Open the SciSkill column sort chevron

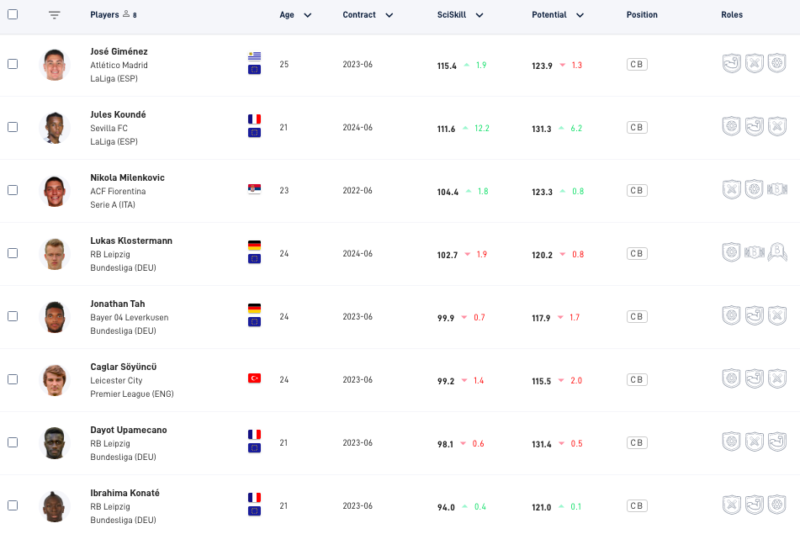click(x=479, y=15)
